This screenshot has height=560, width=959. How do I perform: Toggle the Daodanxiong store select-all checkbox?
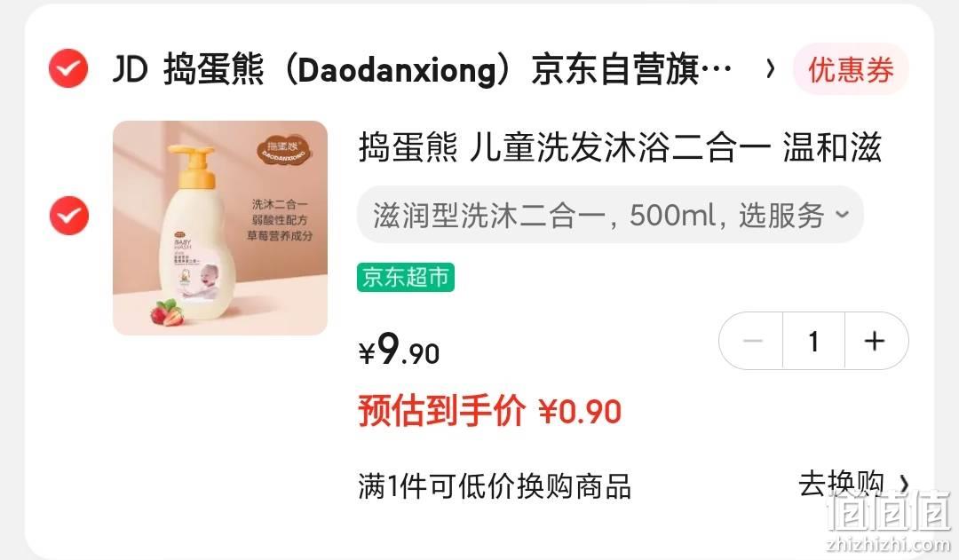tap(68, 68)
